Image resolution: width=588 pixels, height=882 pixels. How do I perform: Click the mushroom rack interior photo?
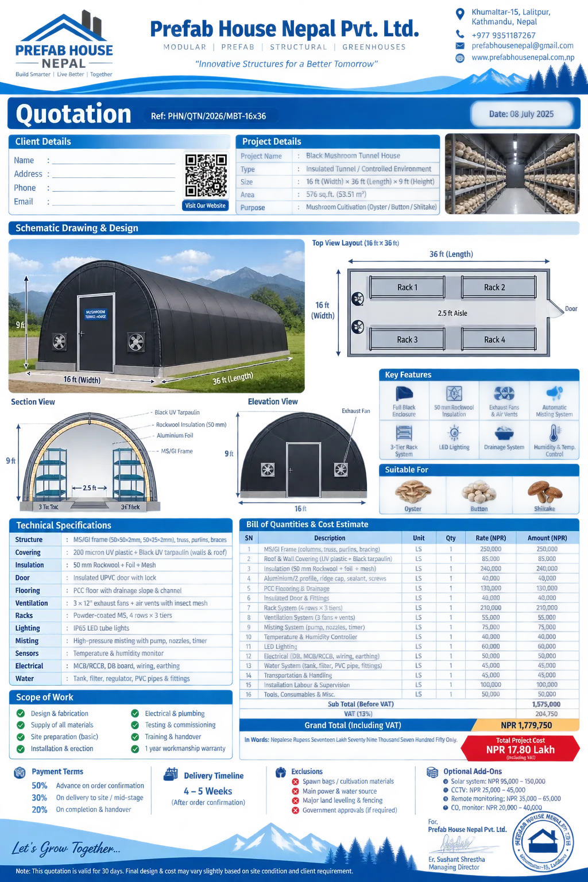[x=512, y=174]
